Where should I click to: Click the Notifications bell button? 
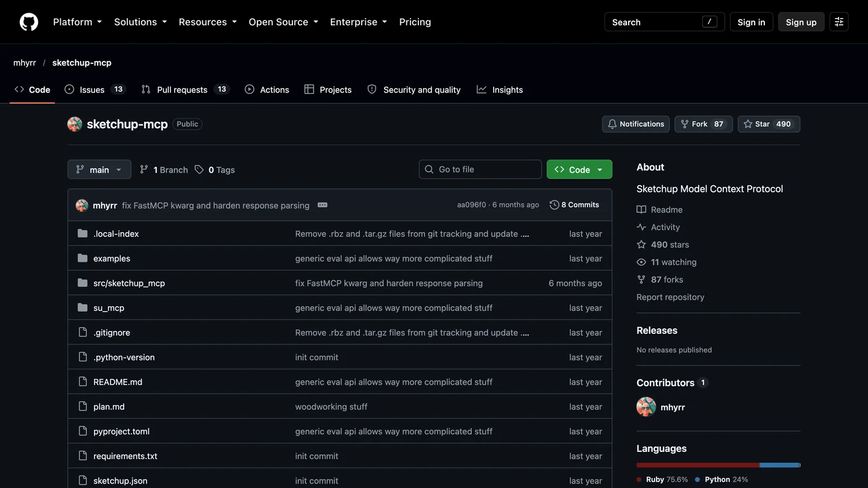[x=636, y=124]
